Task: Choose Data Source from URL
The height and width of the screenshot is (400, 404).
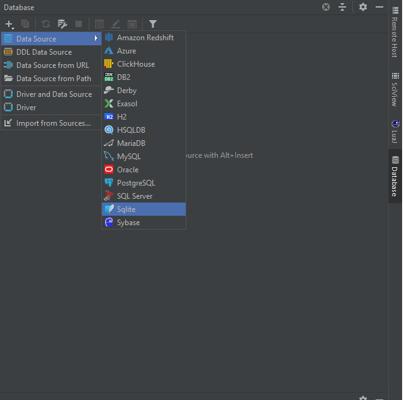Action: (x=51, y=65)
